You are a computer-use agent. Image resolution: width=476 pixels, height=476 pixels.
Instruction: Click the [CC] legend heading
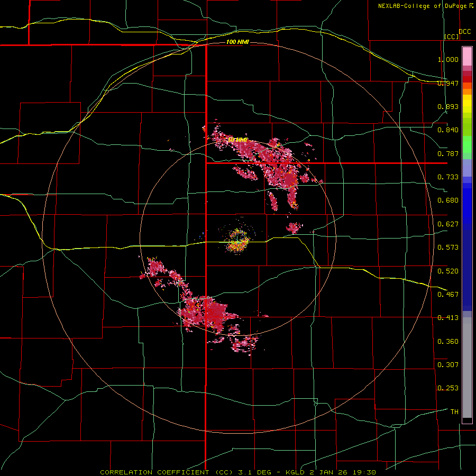[x=452, y=36]
